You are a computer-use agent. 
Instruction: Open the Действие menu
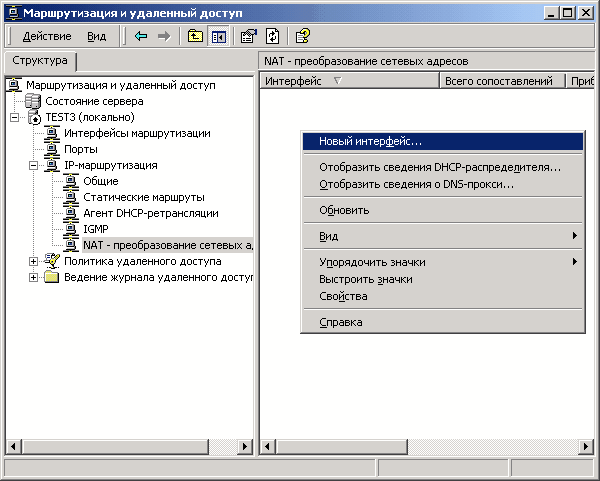click(x=46, y=36)
